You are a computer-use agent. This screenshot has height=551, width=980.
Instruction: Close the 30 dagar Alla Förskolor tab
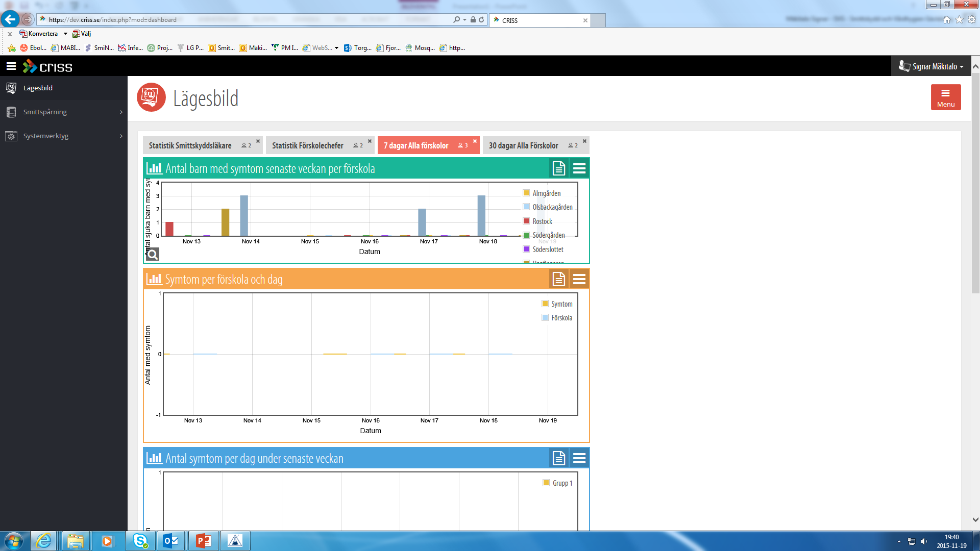pyautogui.click(x=584, y=141)
